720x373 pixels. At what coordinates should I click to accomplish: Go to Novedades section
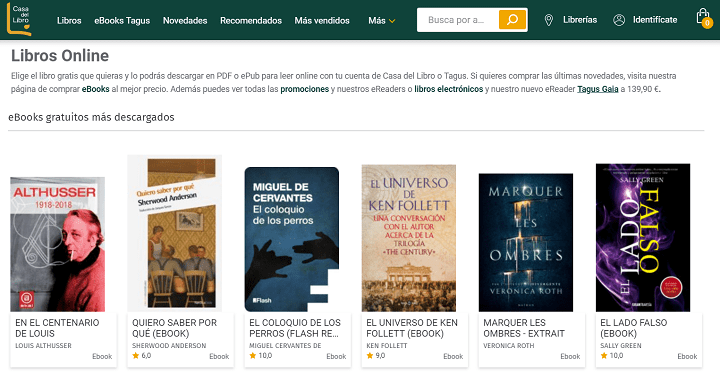click(x=185, y=20)
